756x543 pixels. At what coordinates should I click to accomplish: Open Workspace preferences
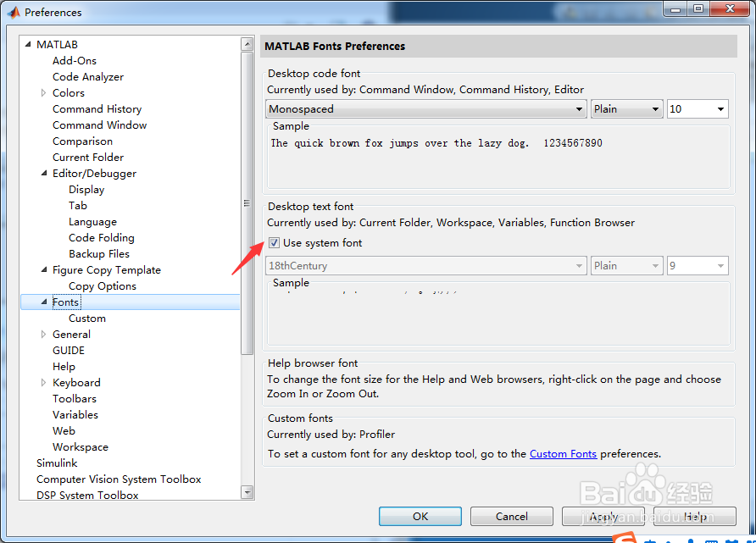point(80,447)
